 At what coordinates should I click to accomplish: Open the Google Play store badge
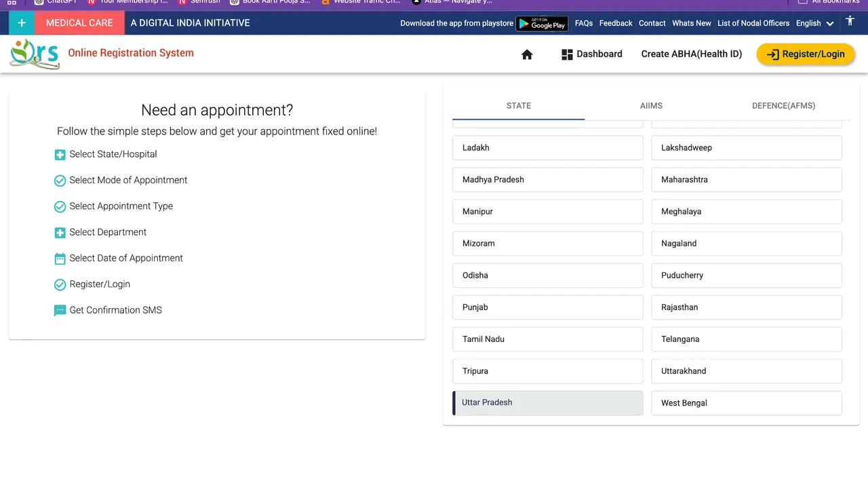[542, 24]
